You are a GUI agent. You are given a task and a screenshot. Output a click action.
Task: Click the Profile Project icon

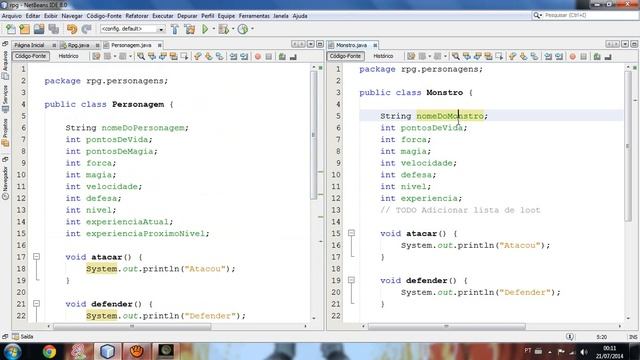pos(243,29)
